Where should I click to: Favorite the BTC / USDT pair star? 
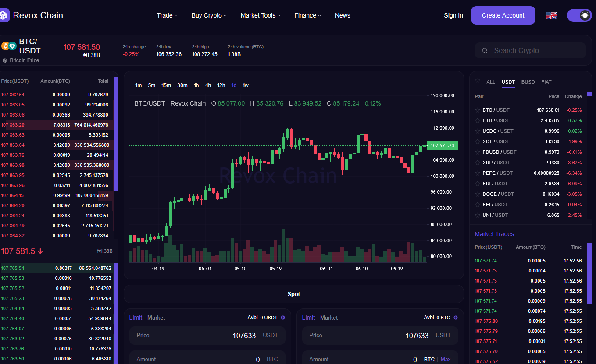[x=478, y=110]
